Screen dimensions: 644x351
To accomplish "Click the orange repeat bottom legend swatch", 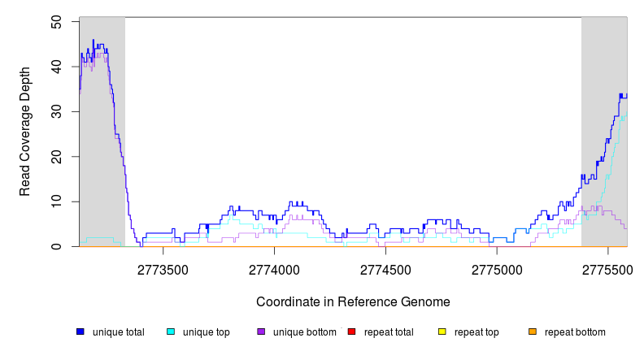I will [532, 332].
